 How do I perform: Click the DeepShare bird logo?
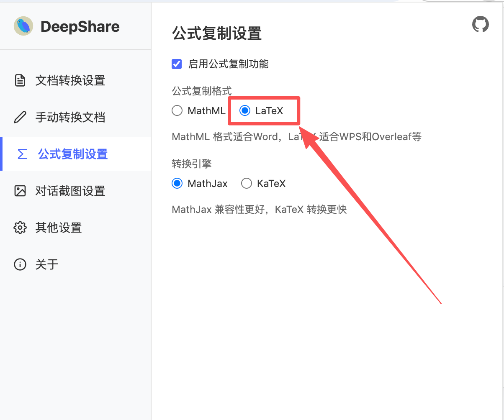pyautogui.click(x=23, y=26)
